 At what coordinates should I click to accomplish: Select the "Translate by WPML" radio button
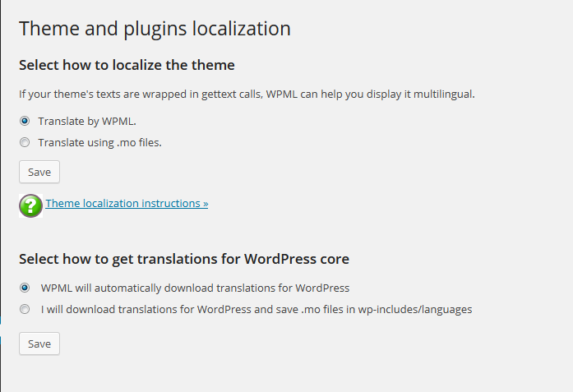[25, 121]
